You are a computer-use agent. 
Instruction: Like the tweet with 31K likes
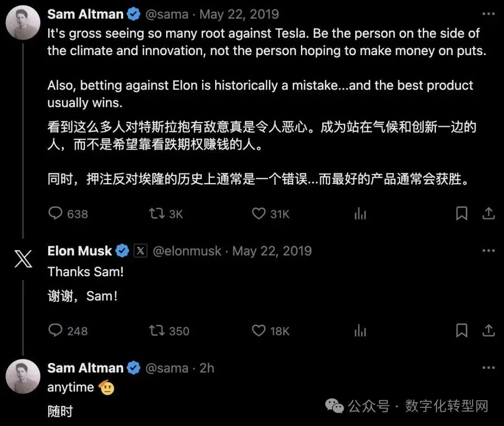259,214
